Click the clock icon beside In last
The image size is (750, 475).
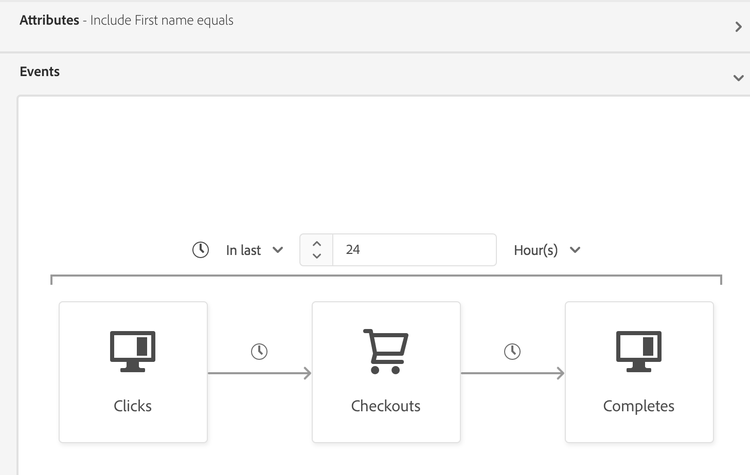click(x=200, y=250)
